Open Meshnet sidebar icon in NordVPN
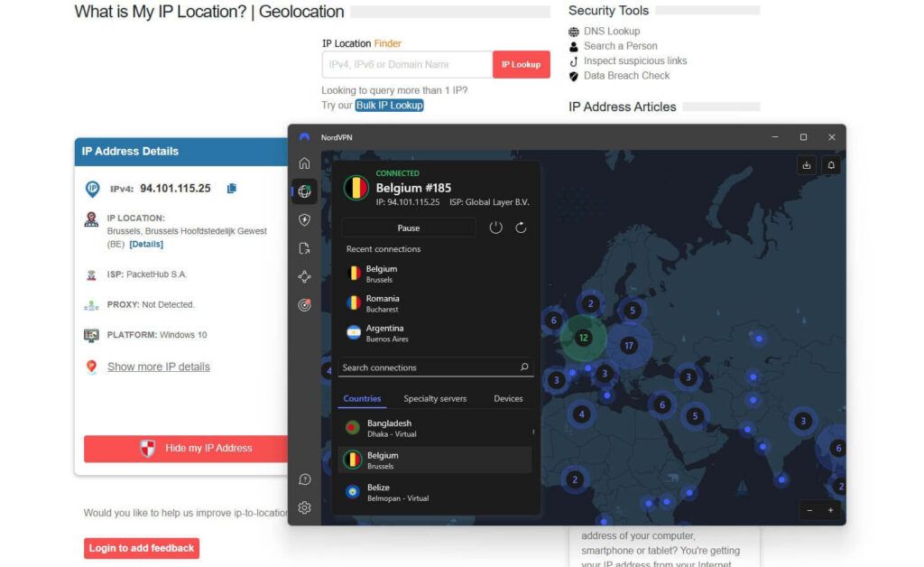Image resolution: width=924 pixels, height=567 pixels. pyautogui.click(x=304, y=276)
